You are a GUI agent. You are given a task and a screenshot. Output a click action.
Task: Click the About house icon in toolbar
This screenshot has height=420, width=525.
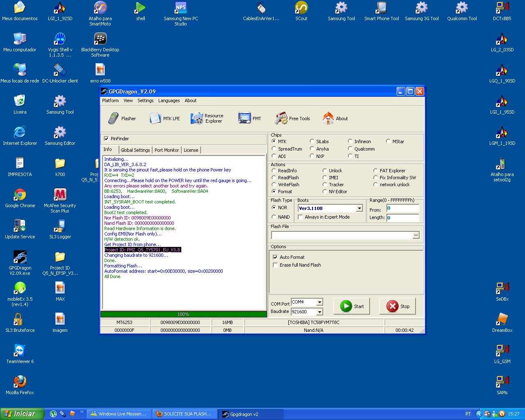point(328,119)
